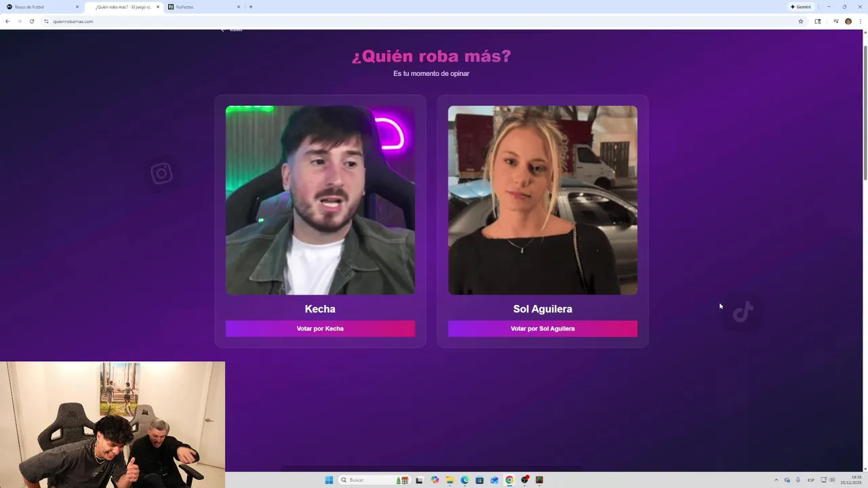The width and height of the screenshot is (868, 488).
Task: Launch Copilot from the taskbar
Action: [435, 480]
